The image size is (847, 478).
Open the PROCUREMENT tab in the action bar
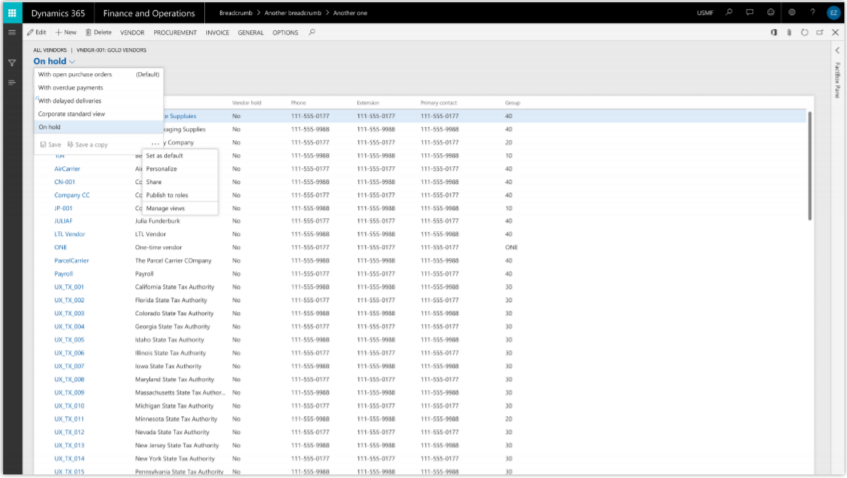coord(175,33)
